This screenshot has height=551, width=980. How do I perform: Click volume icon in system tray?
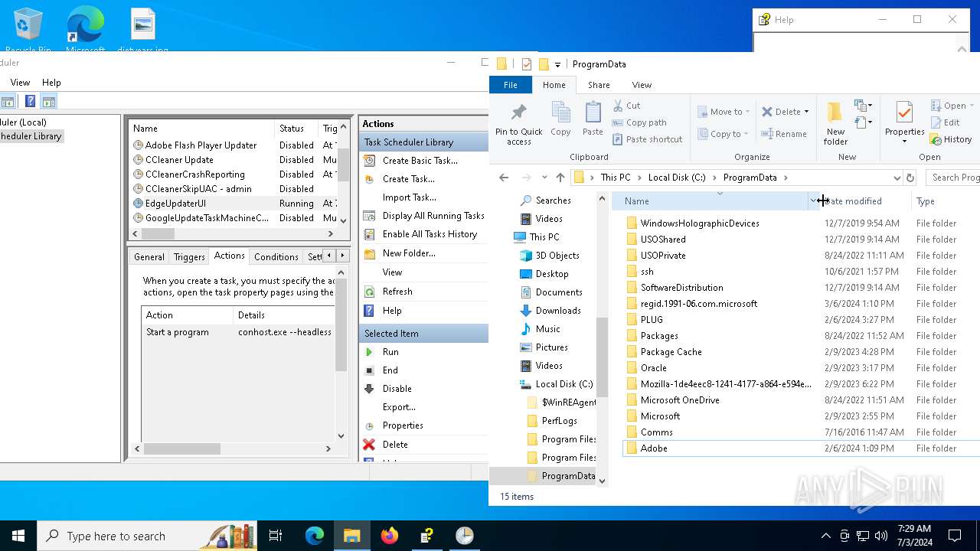880,536
